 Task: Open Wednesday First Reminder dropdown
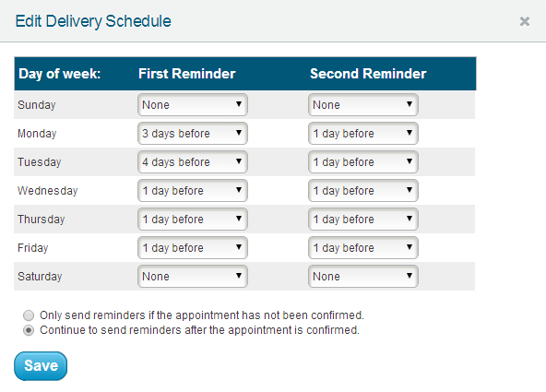point(193,190)
